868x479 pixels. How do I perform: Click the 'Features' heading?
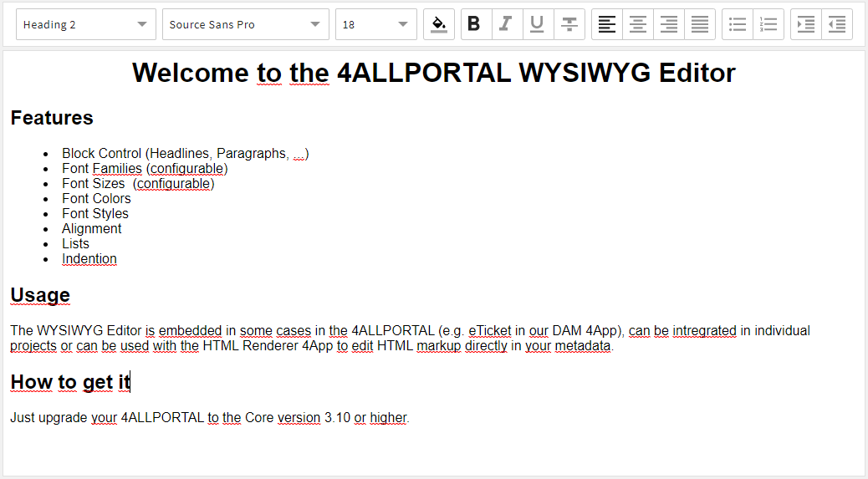point(52,118)
